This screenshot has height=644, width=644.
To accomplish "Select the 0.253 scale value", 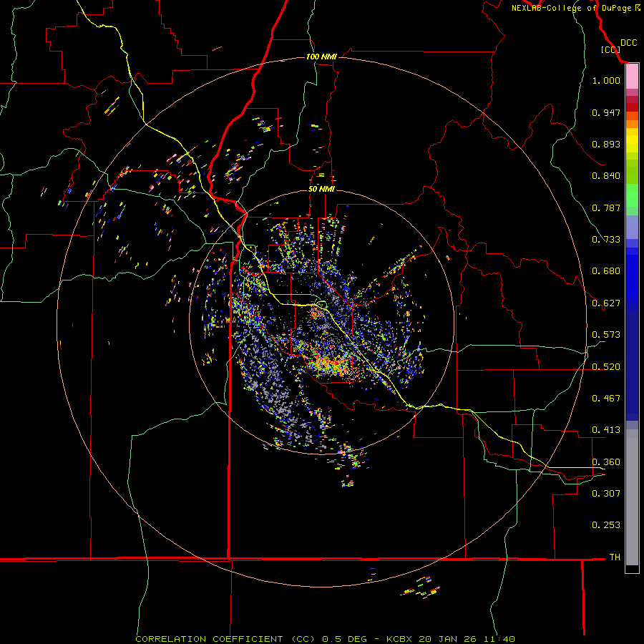I will coord(606,525).
